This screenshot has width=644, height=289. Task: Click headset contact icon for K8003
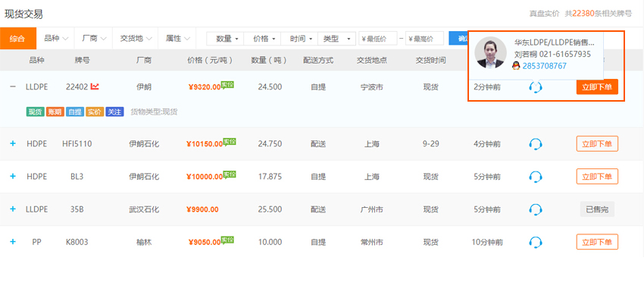point(535,242)
